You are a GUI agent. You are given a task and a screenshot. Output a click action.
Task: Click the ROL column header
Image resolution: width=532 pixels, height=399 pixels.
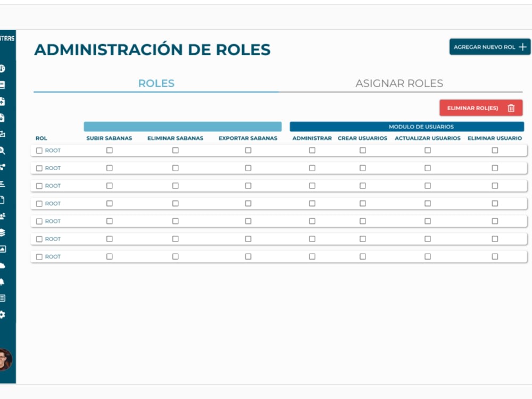click(x=41, y=138)
